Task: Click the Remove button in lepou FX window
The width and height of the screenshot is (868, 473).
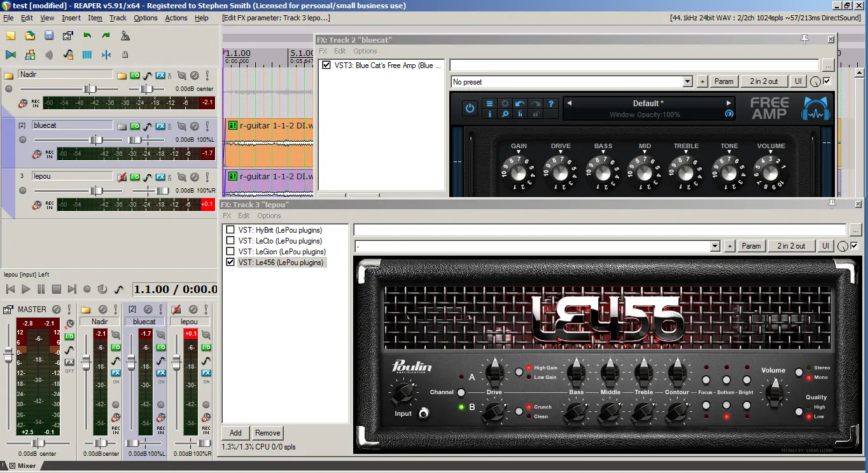Action: click(267, 433)
